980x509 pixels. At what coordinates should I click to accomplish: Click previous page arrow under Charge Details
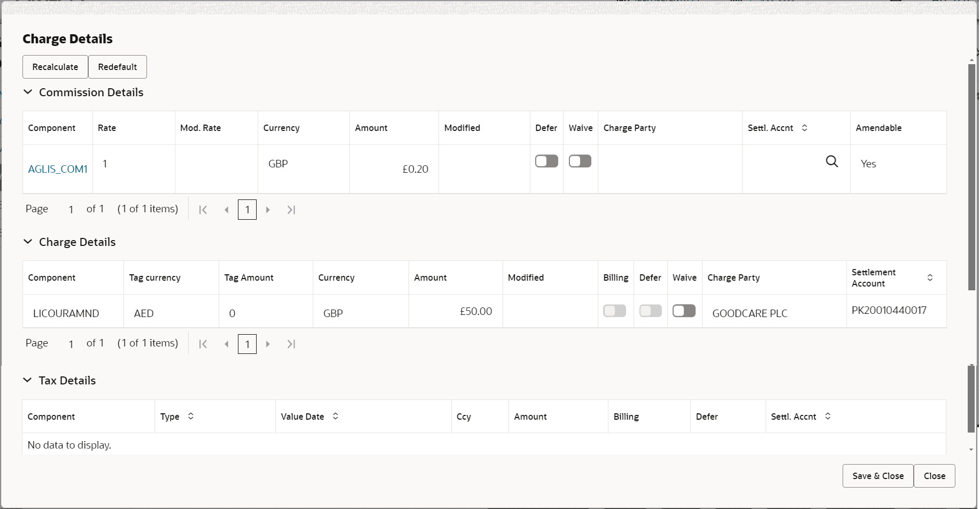pos(226,344)
